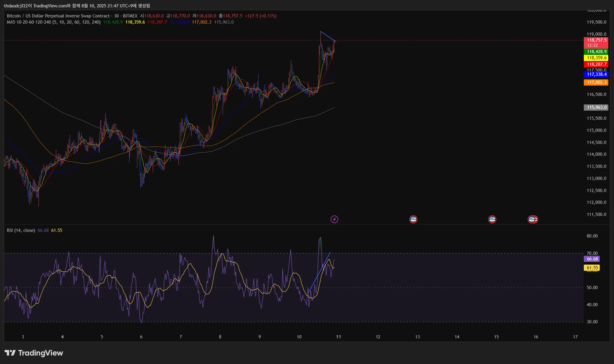Screen dimensions: 614x364
Task: Click the 30.00 level on the RSI scale
Action: pos(592,322)
